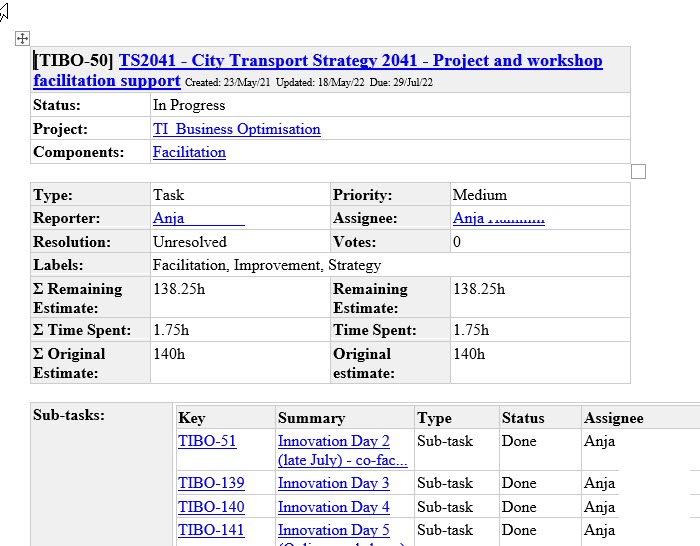Click the 'Task' type value
The image size is (700, 546).
[168, 195]
